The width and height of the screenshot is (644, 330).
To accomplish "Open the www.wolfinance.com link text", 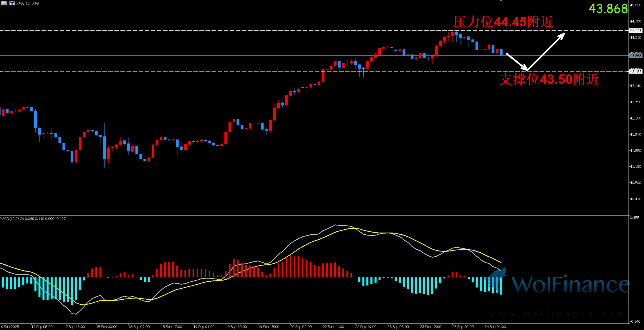I will tap(557, 313).
